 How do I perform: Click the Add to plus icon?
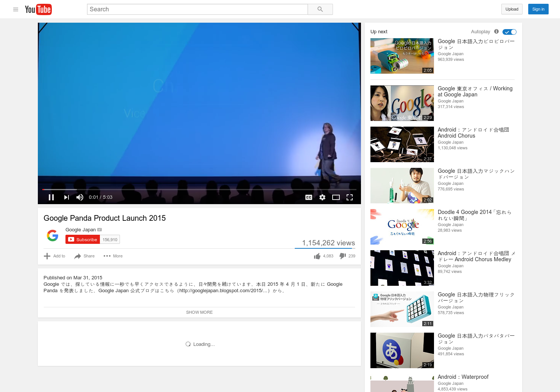coord(47,256)
